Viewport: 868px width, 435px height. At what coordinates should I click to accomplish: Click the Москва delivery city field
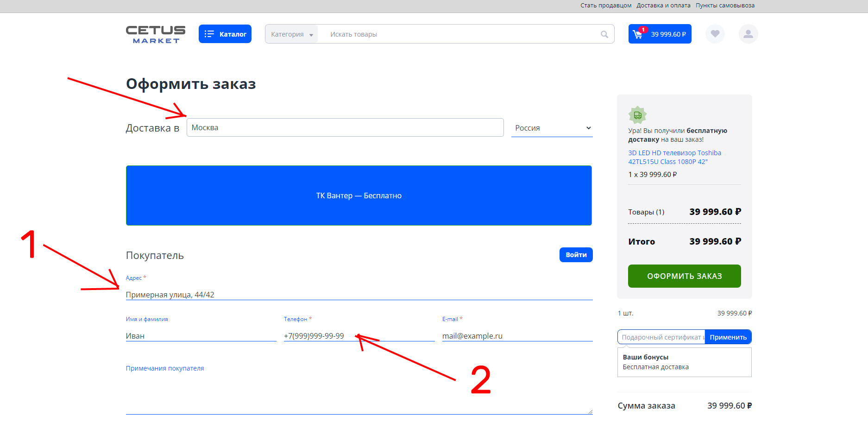(345, 127)
